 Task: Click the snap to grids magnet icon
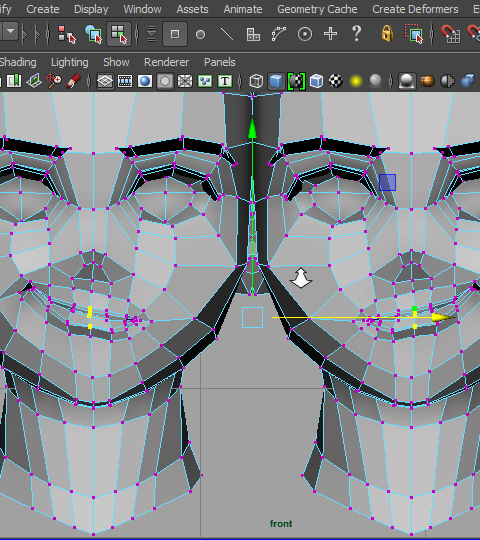(450, 34)
